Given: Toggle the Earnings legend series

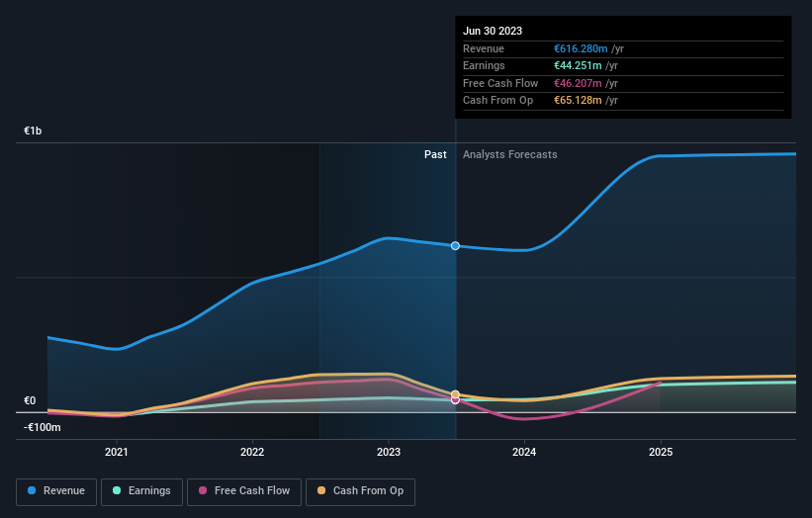Looking at the screenshot, I should [x=141, y=491].
